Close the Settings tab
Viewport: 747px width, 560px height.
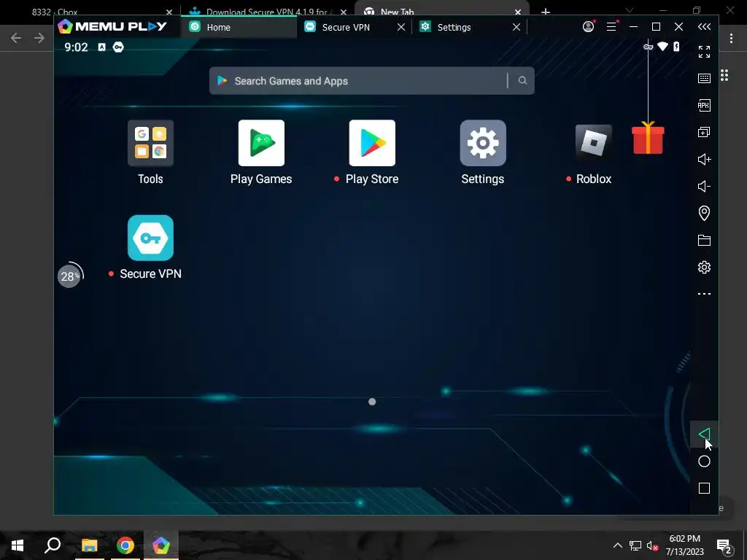516,27
